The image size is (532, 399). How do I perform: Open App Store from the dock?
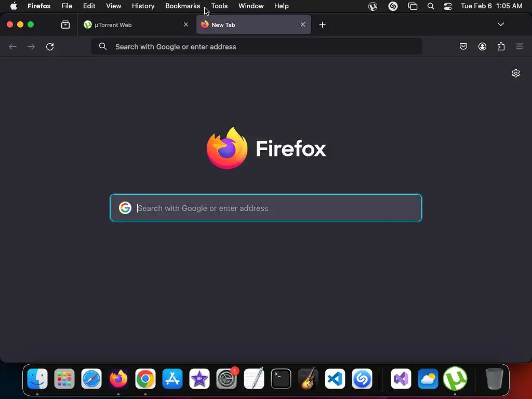coord(172,379)
